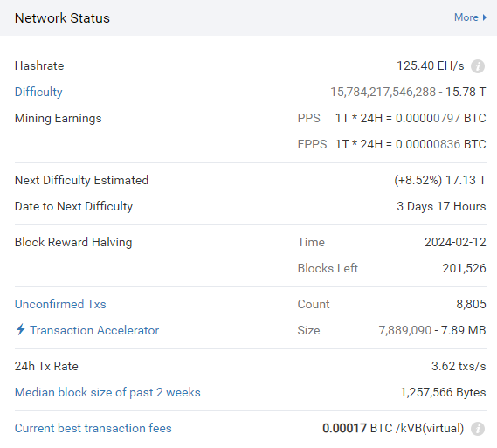Click the Blocks Left count 201,526

pos(464,268)
